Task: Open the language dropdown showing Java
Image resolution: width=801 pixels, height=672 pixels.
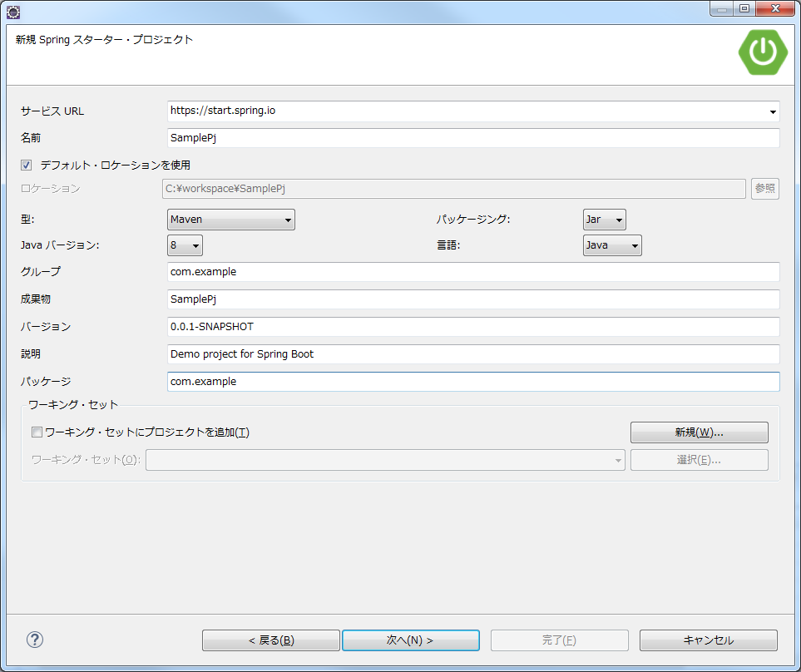Action: (x=612, y=245)
